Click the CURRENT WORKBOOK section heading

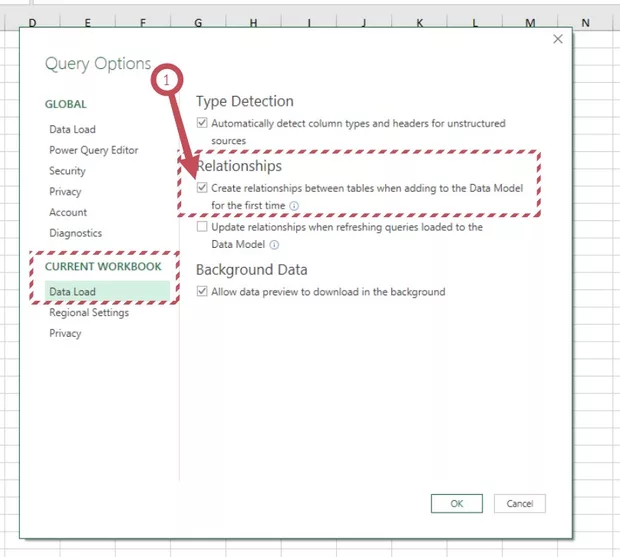click(103, 266)
